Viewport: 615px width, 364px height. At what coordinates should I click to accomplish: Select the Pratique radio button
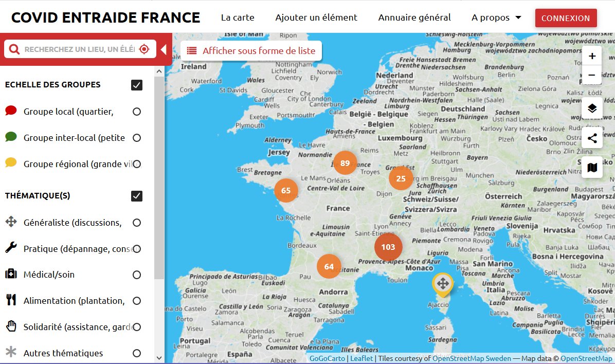click(x=136, y=249)
